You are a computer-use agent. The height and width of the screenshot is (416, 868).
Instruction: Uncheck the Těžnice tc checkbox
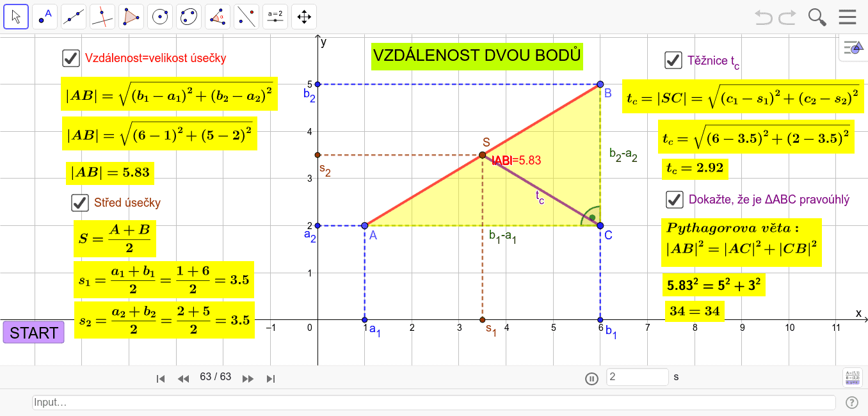coord(673,61)
